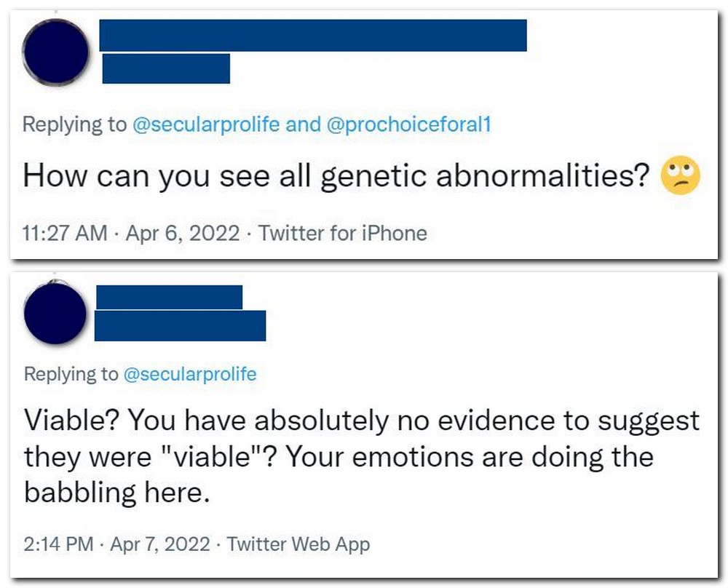The width and height of the screenshot is (728, 588).
Task: Select the Twitter Web App source label
Action: click(x=298, y=544)
